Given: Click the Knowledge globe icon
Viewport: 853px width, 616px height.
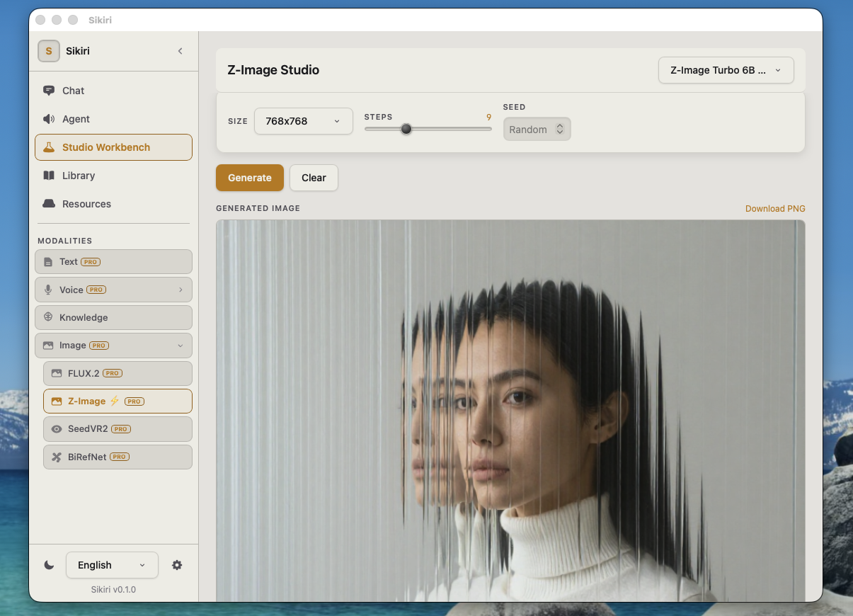Looking at the screenshot, I should click(x=48, y=317).
